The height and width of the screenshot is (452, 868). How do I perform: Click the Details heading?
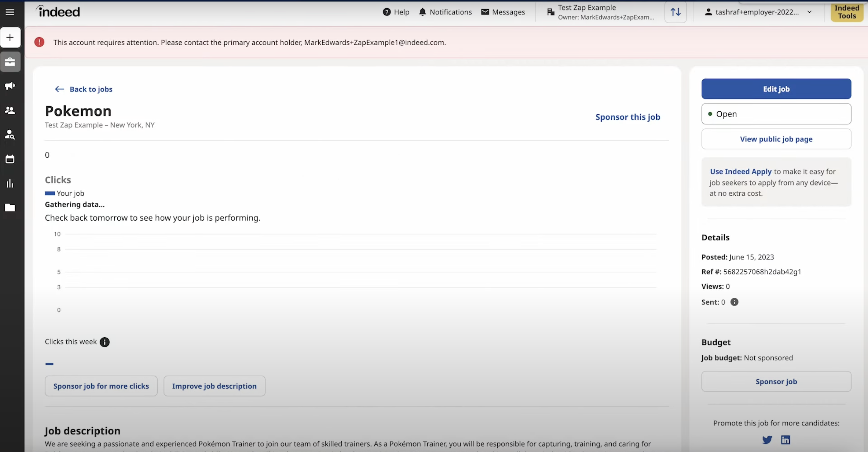[x=715, y=237]
